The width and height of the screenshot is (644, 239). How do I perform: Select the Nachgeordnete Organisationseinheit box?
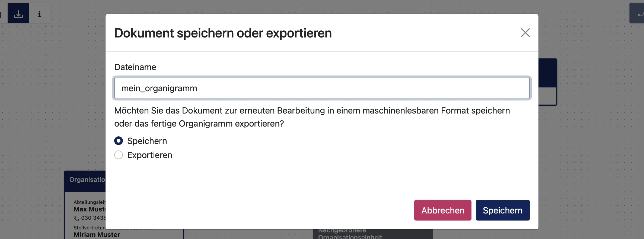(x=372, y=234)
